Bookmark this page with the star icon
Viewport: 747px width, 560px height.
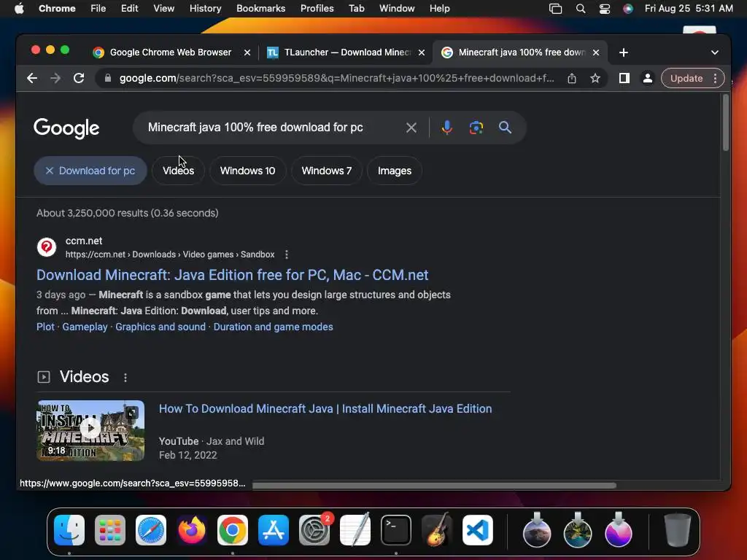(595, 78)
